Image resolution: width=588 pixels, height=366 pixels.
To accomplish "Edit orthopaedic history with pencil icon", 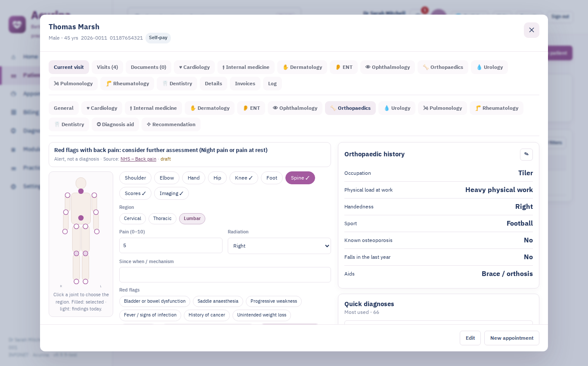I will pyautogui.click(x=526, y=154).
